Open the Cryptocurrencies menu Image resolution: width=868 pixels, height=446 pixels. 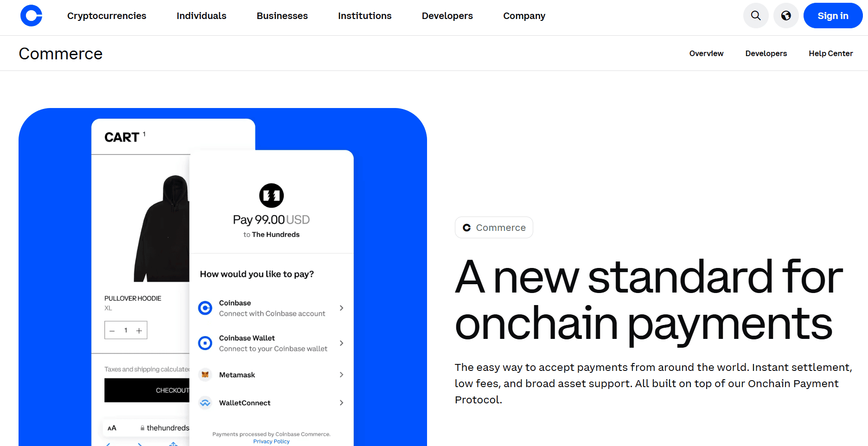click(x=107, y=16)
